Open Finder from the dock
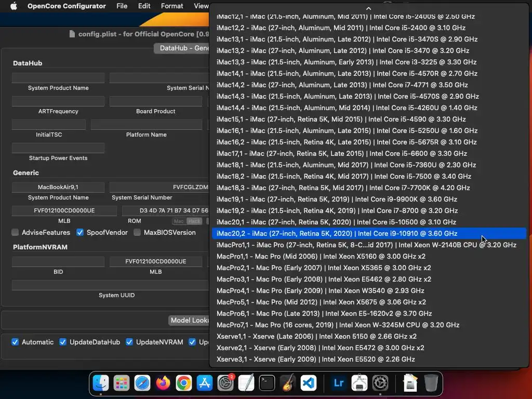This screenshot has height=399, width=532. click(101, 383)
